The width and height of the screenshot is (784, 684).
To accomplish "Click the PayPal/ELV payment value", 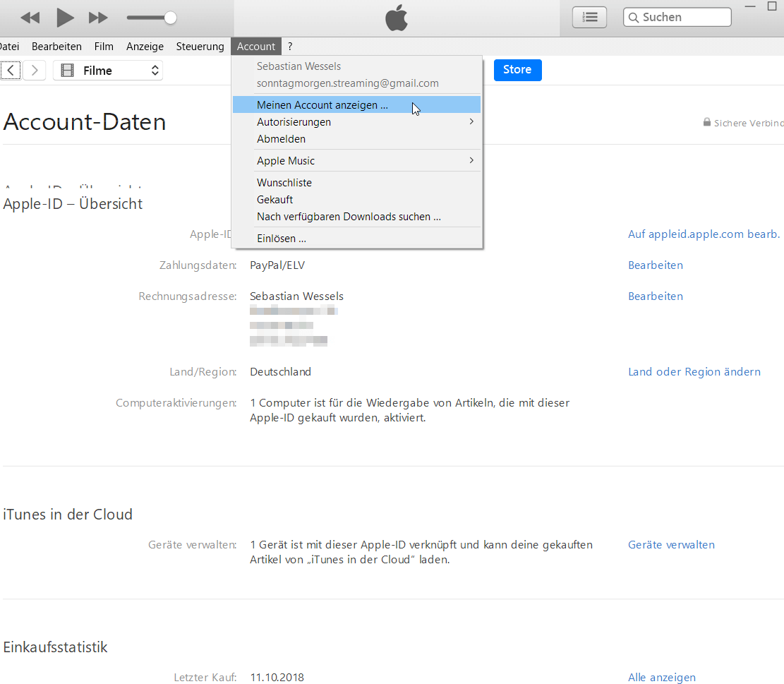I will pyautogui.click(x=277, y=265).
